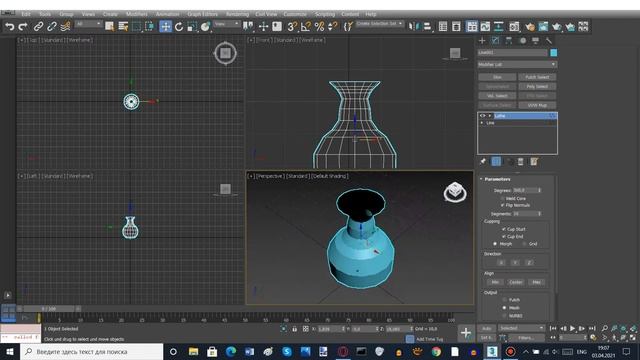
Task: Click the Mirror tool icon
Action: [414, 27]
